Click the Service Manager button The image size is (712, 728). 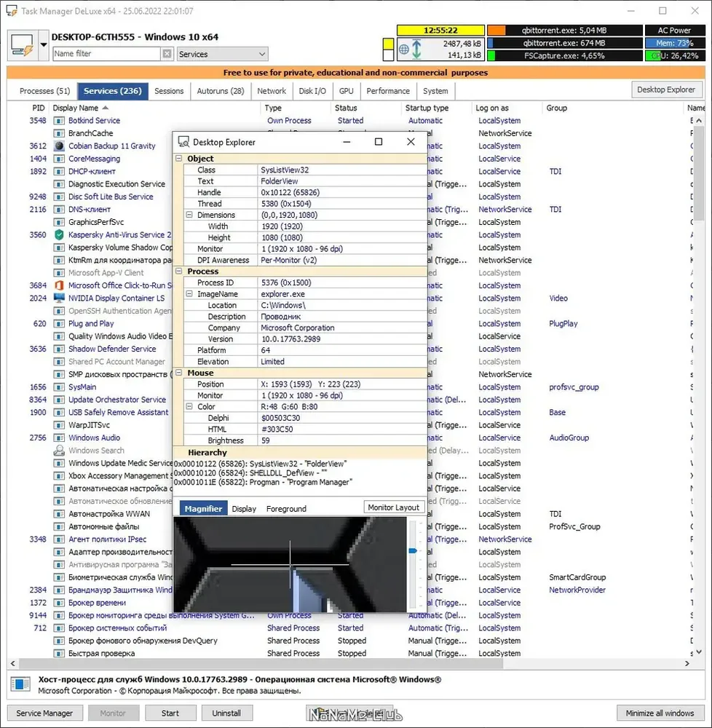click(44, 713)
